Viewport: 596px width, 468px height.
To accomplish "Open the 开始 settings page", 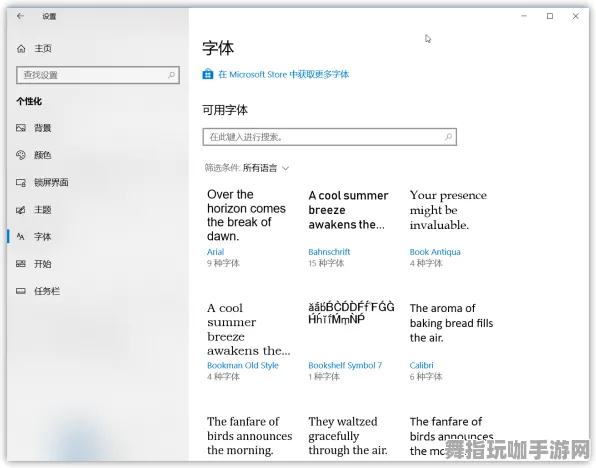I will (x=43, y=264).
